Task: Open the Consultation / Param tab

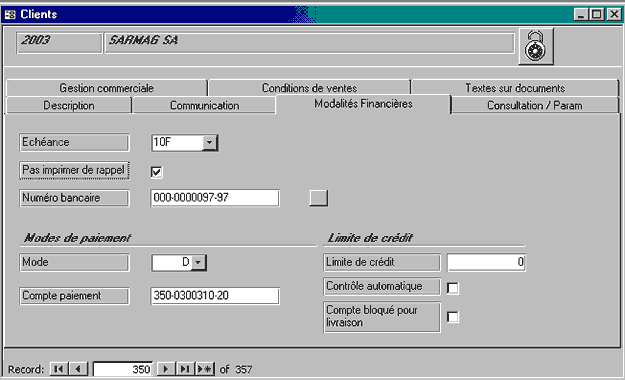Action: click(x=535, y=105)
